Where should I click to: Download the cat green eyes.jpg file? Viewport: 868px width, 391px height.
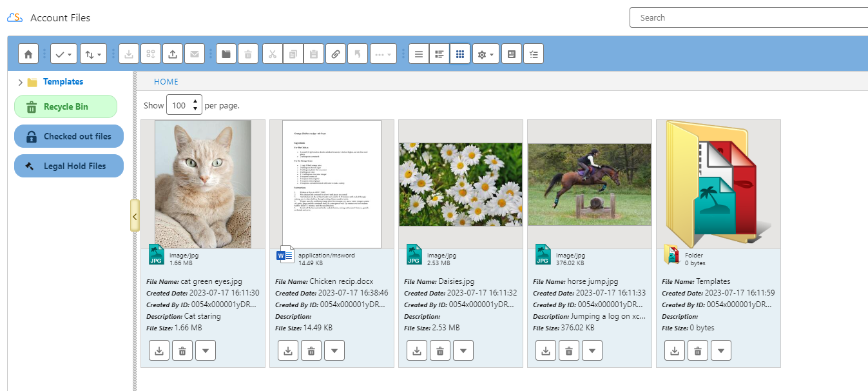159,350
